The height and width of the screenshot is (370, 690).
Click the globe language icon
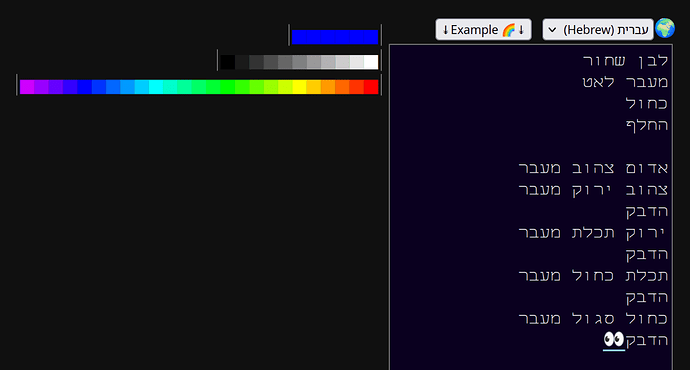pyautogui.click(x=665, y=29)
